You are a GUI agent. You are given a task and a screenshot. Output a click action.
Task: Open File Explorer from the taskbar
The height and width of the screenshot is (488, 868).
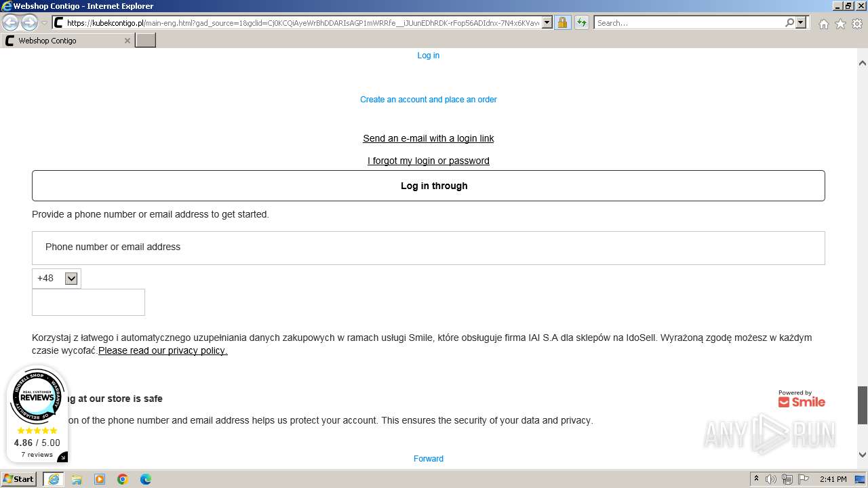pos(77,479)
